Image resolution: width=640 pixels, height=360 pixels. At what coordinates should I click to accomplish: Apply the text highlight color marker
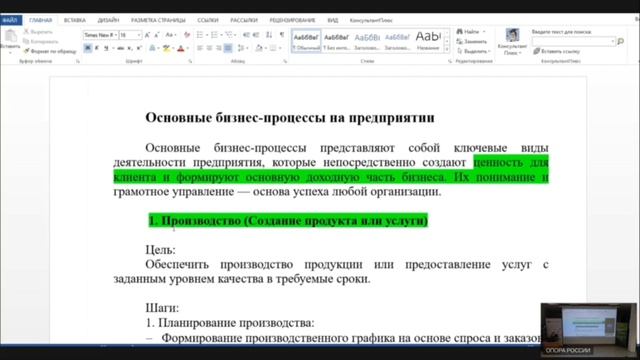point(166,48)
